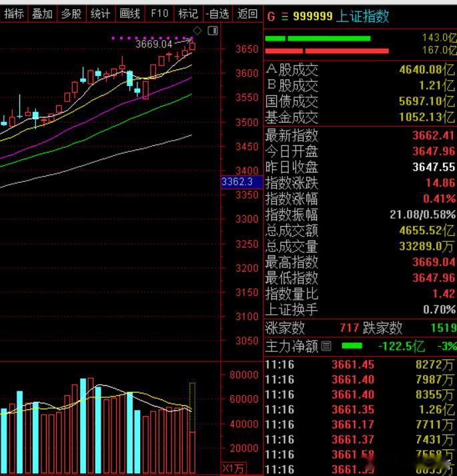Screen dimensions: 457x476
Task: Click the red G icon in header
Action: pos(271,17)
